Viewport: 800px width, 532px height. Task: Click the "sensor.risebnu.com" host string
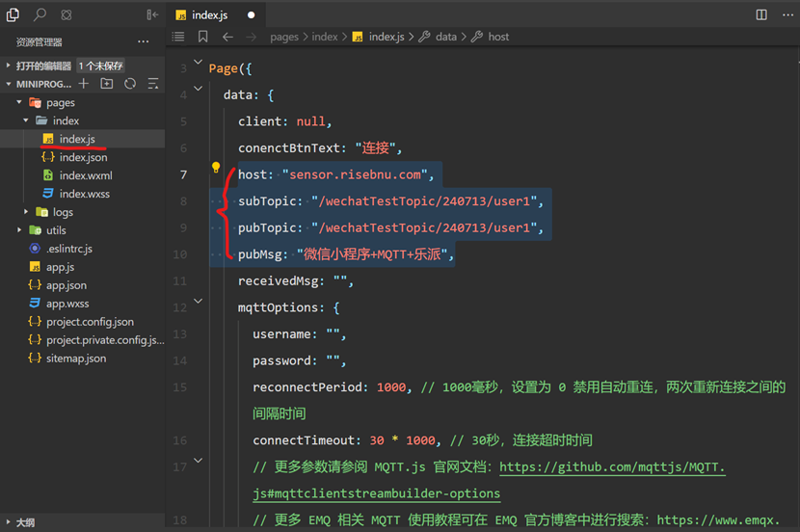click(x=355, y=174)
